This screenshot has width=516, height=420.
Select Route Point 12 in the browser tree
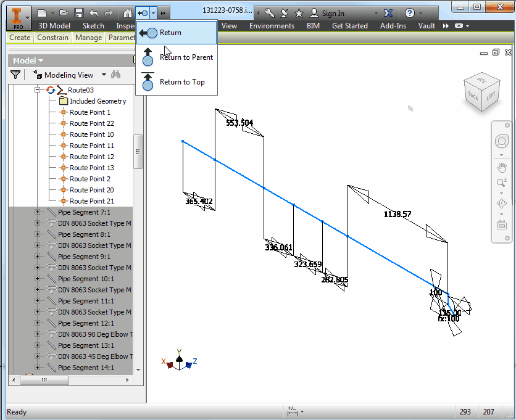pyautogui.click(x=92, y=157)
